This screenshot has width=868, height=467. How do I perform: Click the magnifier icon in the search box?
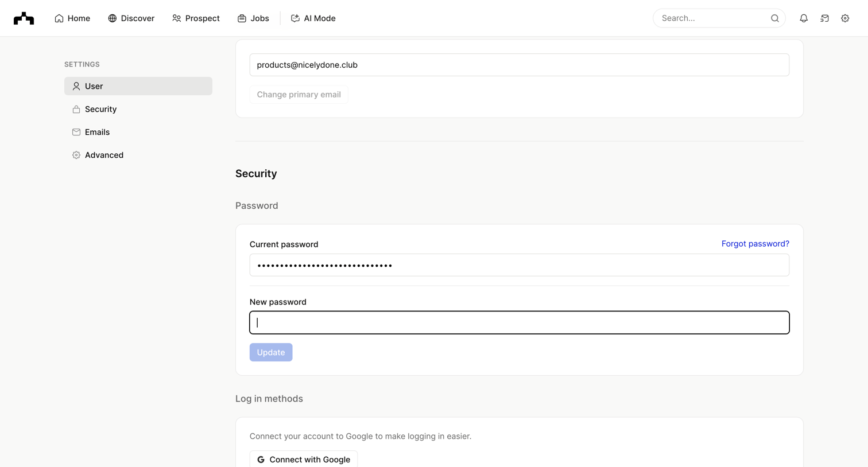[775, 18]
